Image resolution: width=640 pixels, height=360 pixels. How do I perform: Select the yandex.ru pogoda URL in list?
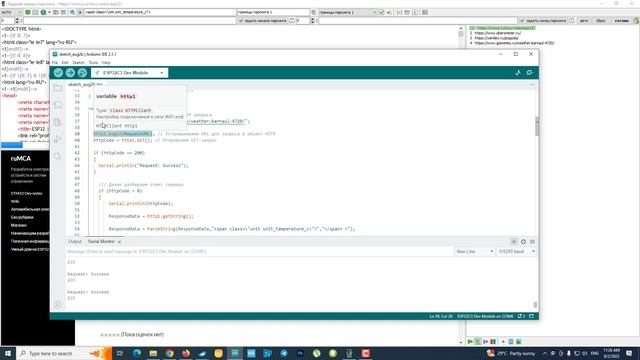click(x=497, y=38)
